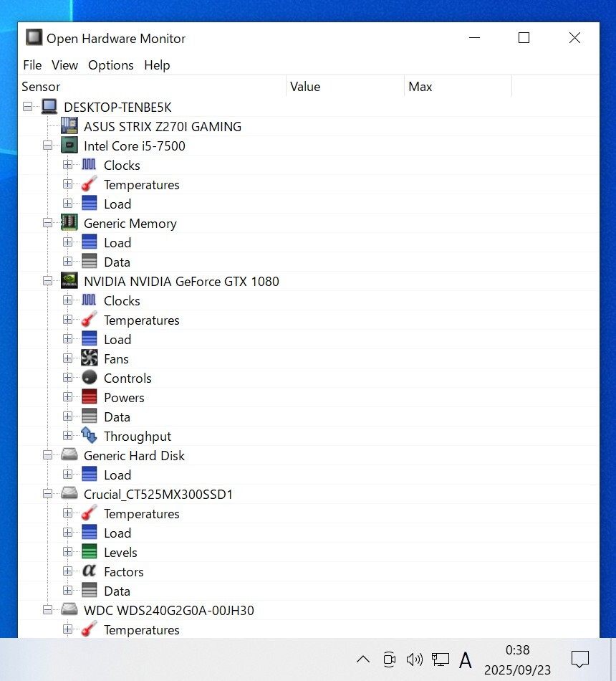Open the Options menu
Screen dimensions: 616x681
pyautogui.click(x=111, y=65)
